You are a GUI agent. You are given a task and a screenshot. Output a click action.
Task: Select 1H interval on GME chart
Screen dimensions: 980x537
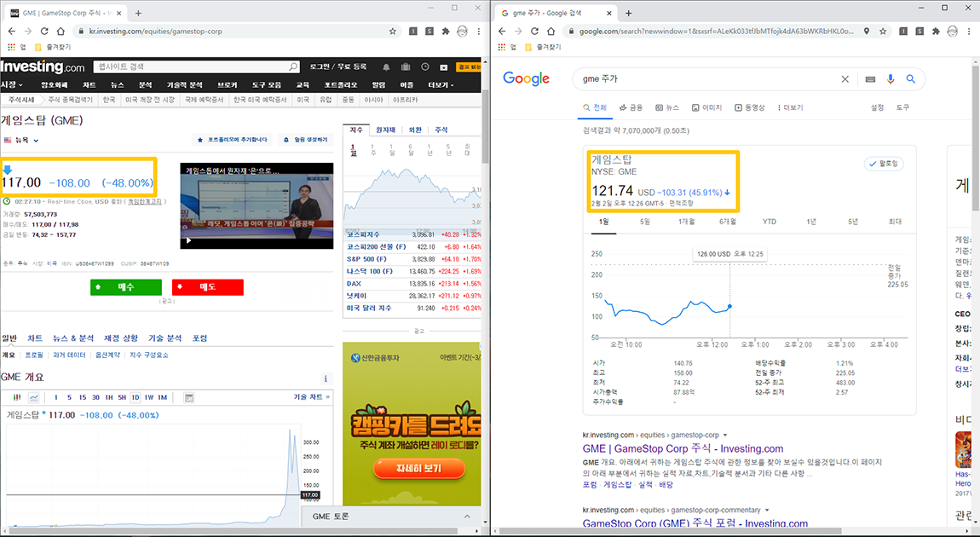[x=109, y=397]
